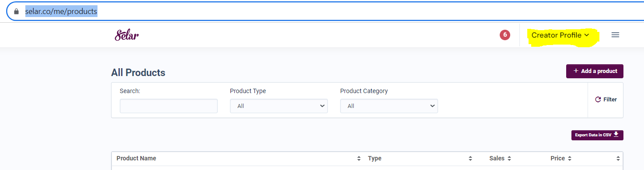
Task: Open the Product Category dropdown
Action: click(x=389, y=106)
